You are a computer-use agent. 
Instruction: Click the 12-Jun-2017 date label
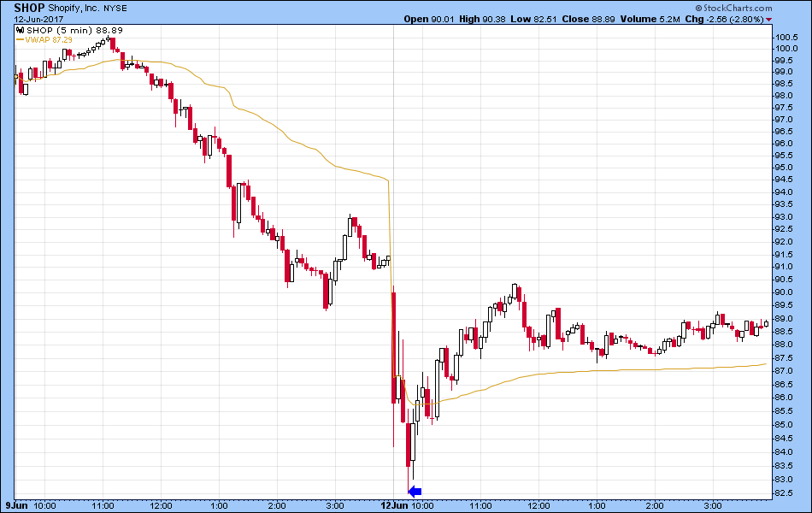point(38,20)
